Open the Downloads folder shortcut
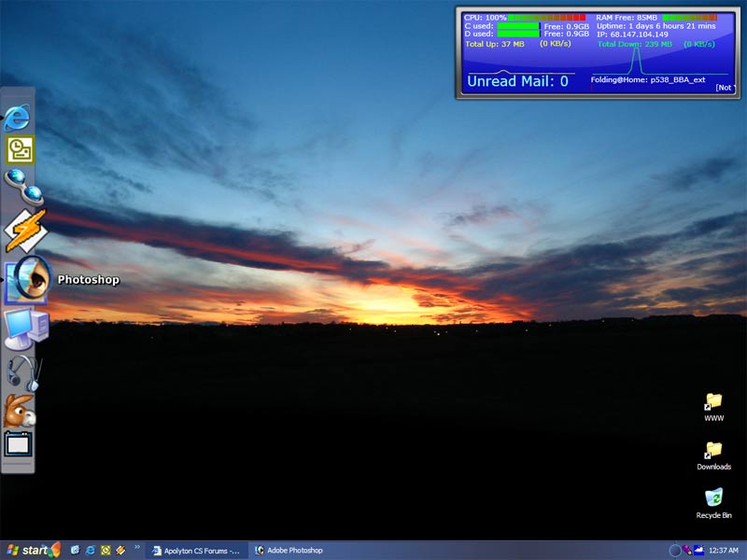The image size is (747, 560). [713, 454]
